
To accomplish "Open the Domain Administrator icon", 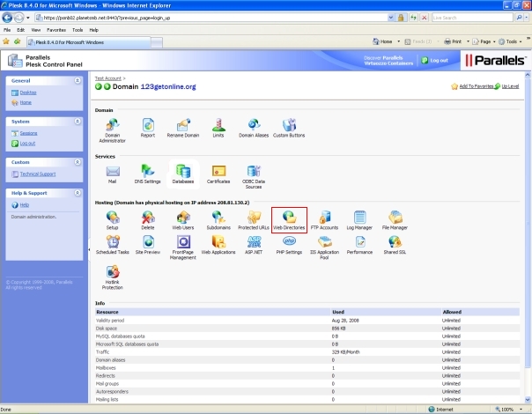I will 113,130.
